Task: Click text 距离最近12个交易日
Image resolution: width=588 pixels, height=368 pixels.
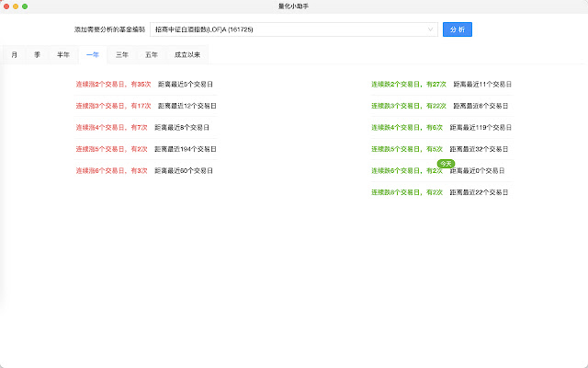Action: point(187,106)
